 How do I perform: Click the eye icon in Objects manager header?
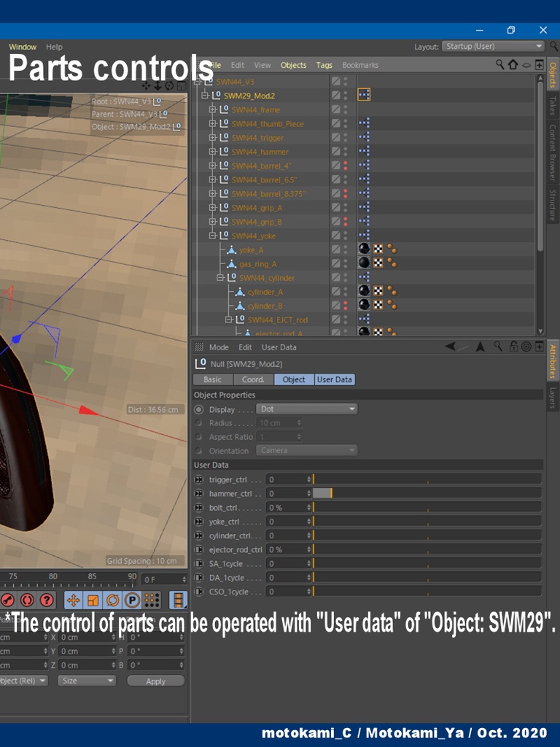[526, 65]
